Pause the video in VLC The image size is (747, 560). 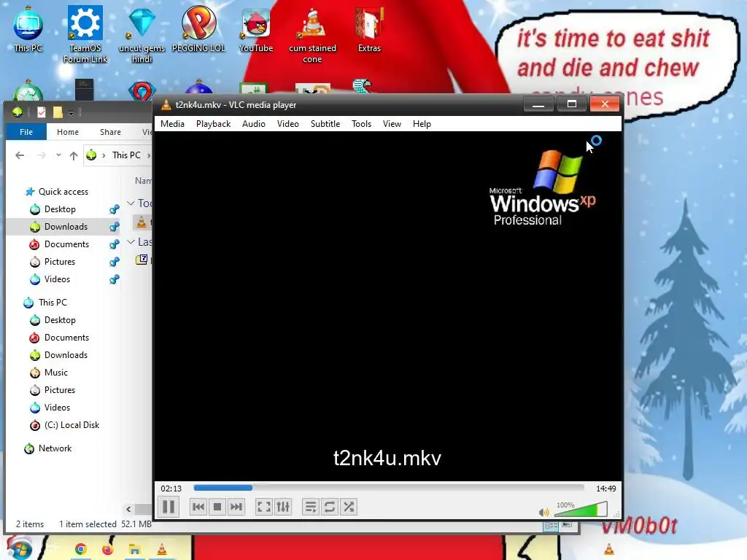tap(169, 507)
